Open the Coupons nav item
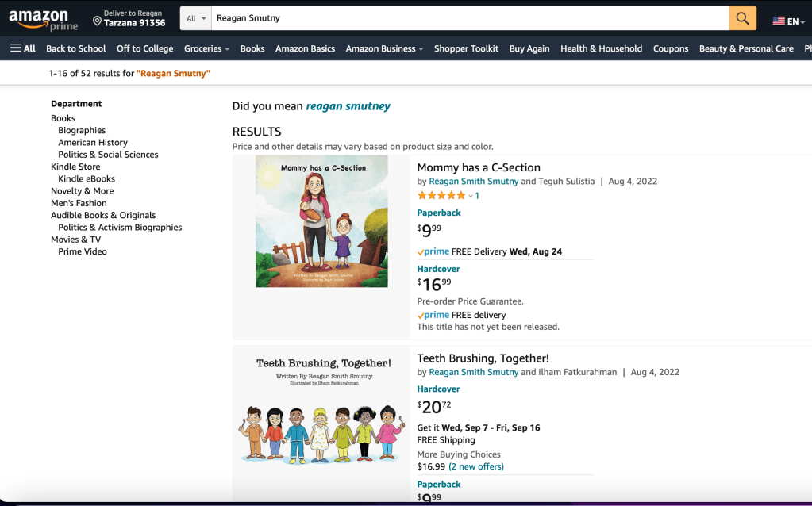 coord(671,48)
